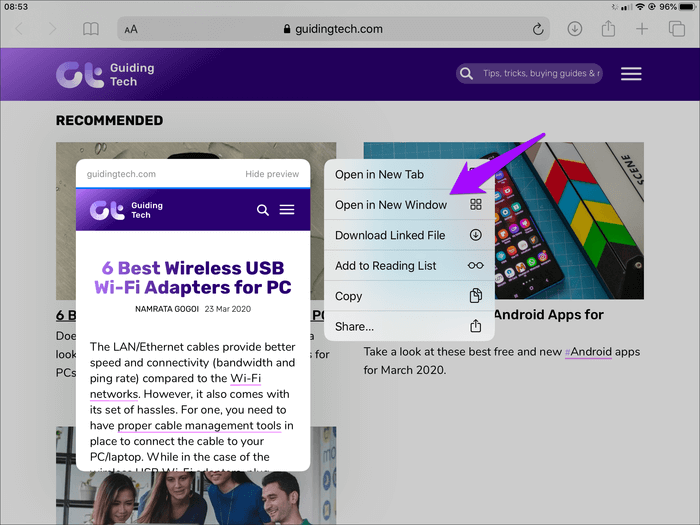The image size is (700, 525).
Task: Click the Guiding Tech logo in site header
Action: (x=105, y=75)
